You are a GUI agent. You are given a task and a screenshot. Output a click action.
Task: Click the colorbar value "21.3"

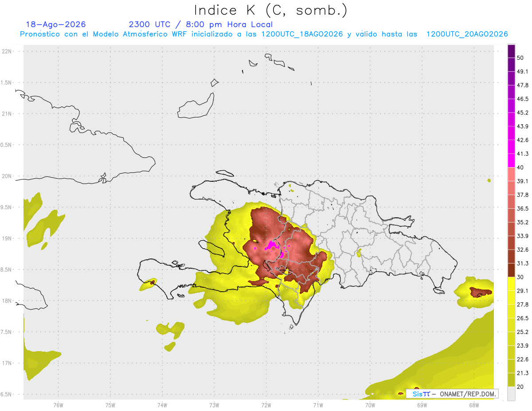click(x=523, y=373)
